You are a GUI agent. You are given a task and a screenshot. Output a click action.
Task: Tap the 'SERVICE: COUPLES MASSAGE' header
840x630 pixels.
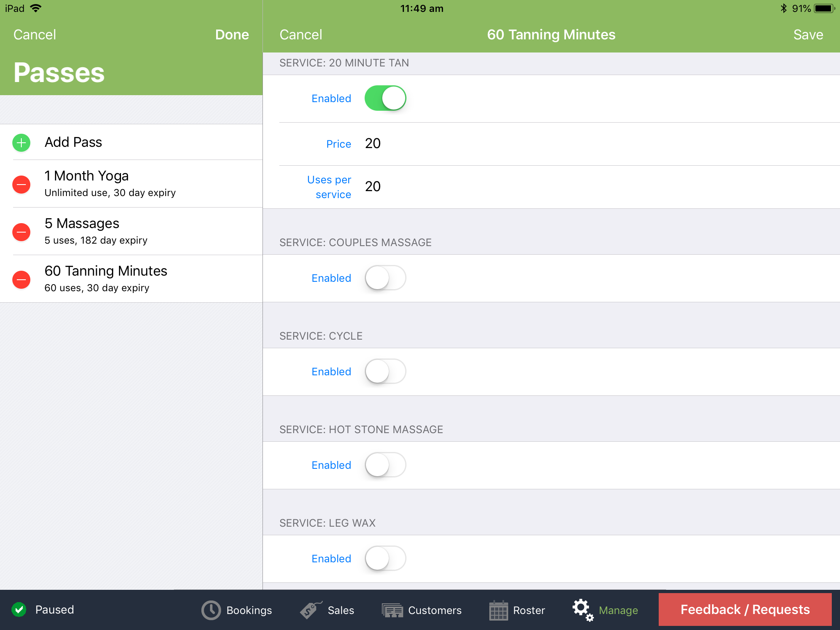click(x=356, y=242)
